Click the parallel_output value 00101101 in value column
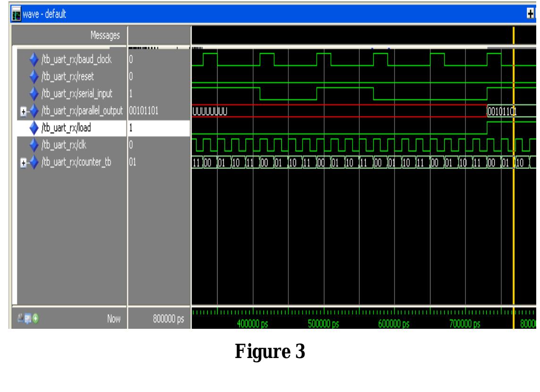The image size is (540, 392). (143, 111)
